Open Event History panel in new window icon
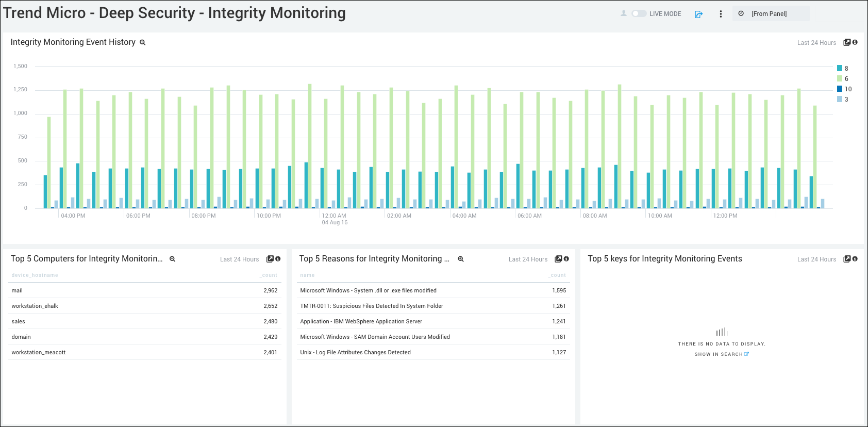Image resolution: width=868 pixels, height=427 pixels. (x=846, y=42)
